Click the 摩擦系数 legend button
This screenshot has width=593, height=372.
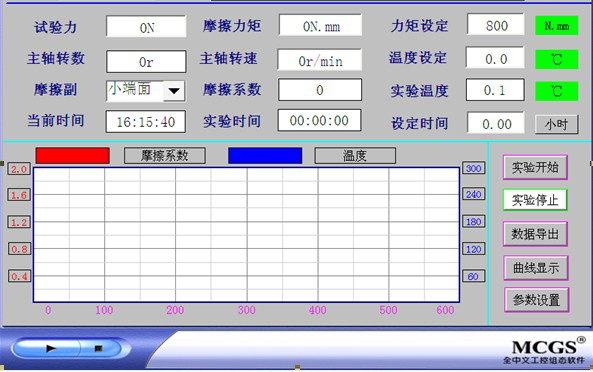pyautogui.click(x=165, y=156)
